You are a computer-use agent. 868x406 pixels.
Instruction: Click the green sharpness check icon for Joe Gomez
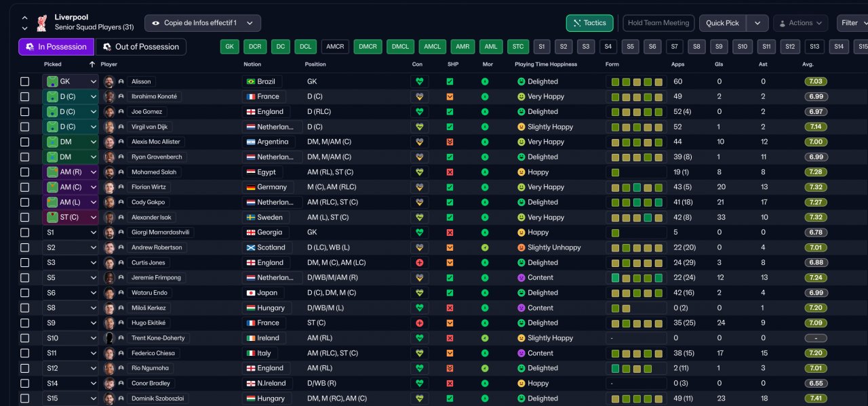(x=450, y=112)
